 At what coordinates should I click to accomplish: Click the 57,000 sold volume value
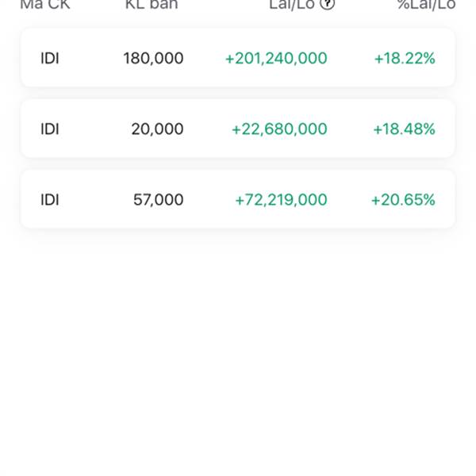[x=159, y=199]
